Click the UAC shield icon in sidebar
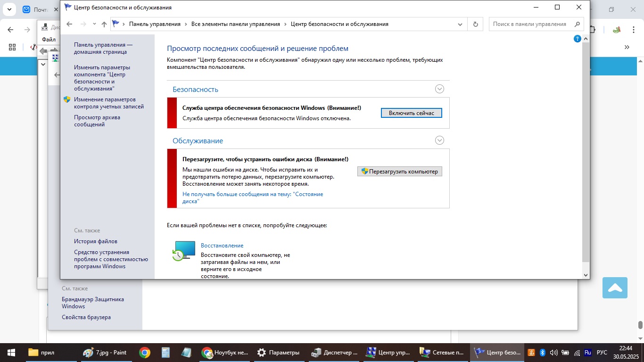 click(67, 99)
